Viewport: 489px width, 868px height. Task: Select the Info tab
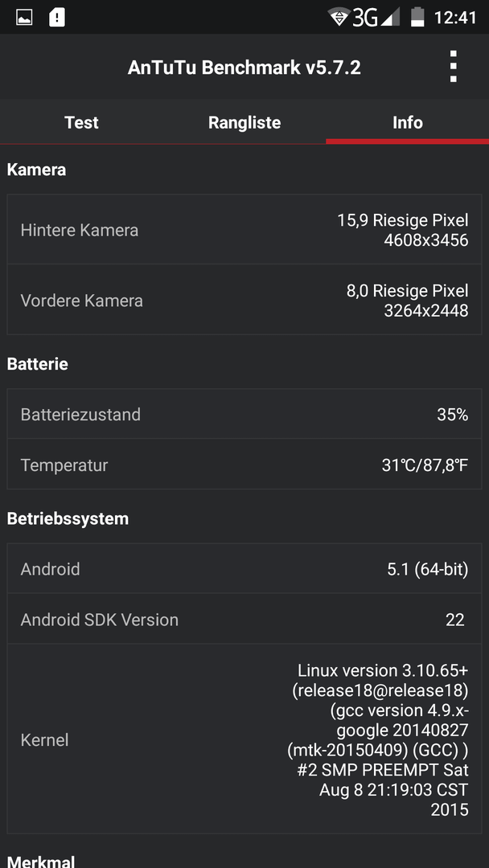(408, 122)
